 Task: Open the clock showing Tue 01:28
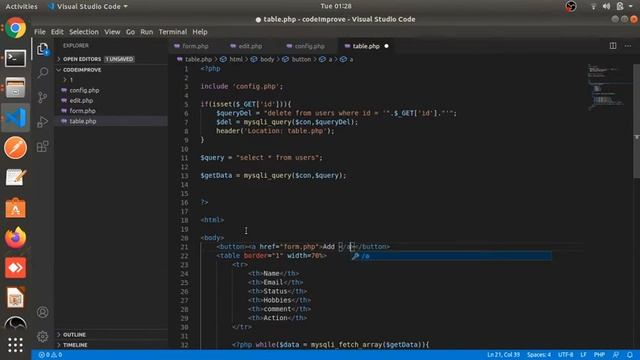336,6
